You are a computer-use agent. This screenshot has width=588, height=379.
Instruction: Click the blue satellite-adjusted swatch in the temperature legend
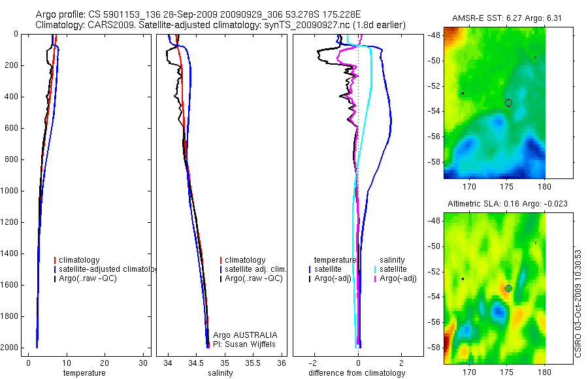55,269
